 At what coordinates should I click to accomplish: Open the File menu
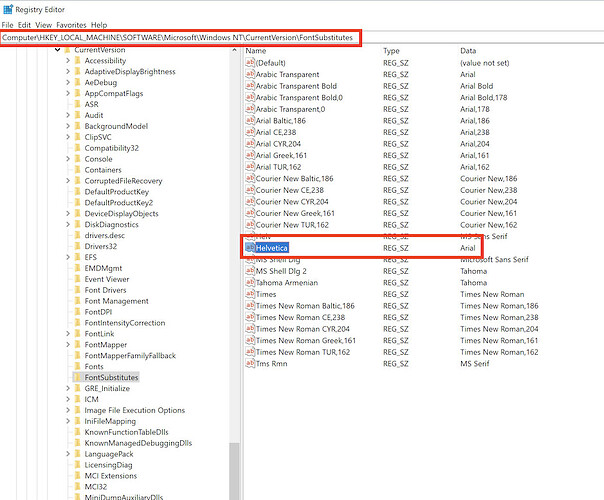[x=7, y=25]
